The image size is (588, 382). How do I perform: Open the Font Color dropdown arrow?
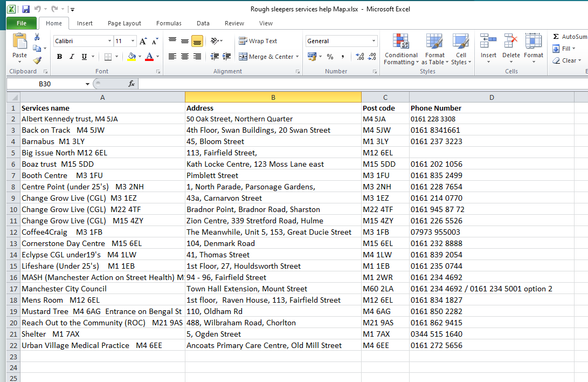pos(158,57)
